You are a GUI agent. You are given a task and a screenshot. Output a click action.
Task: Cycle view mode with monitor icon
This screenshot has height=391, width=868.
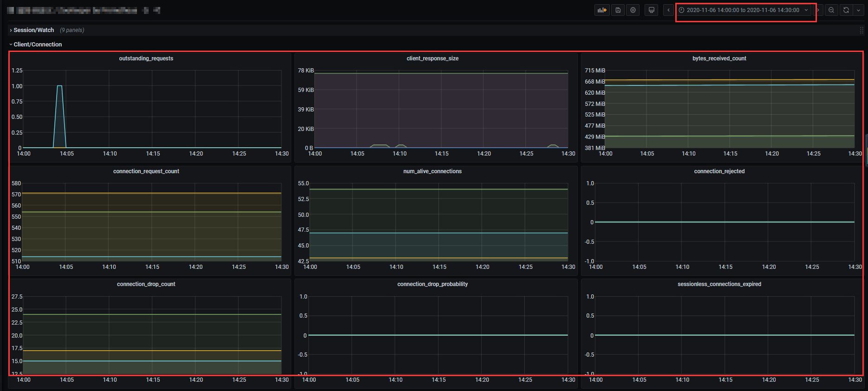pyautogui.click(x=652, y=10)
